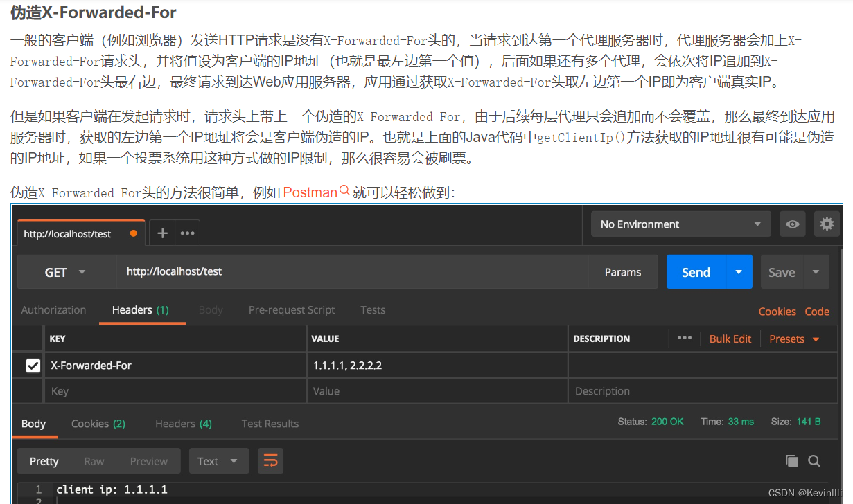Viewport: 853px width, 504px height.
Task: Click the search icon next to Postman link
Action: [344, 192]
